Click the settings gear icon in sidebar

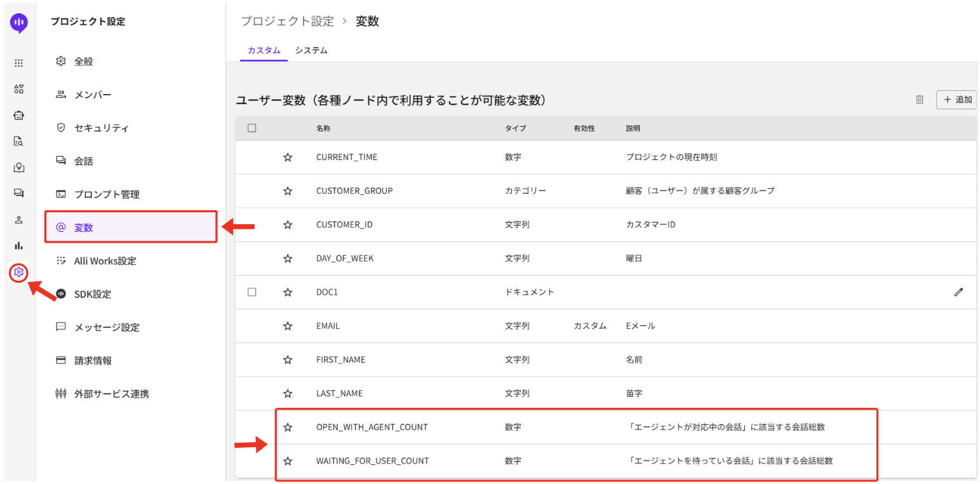[18, 272]
